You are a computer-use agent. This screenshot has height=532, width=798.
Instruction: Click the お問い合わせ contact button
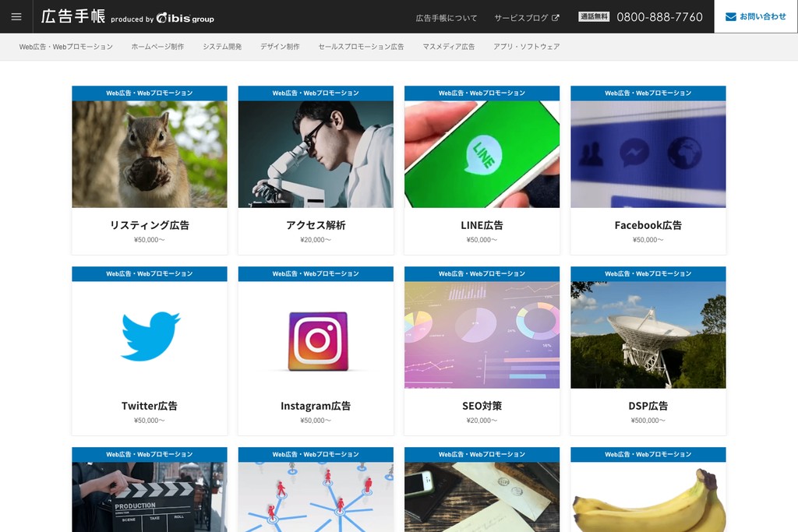pos(756,17)
